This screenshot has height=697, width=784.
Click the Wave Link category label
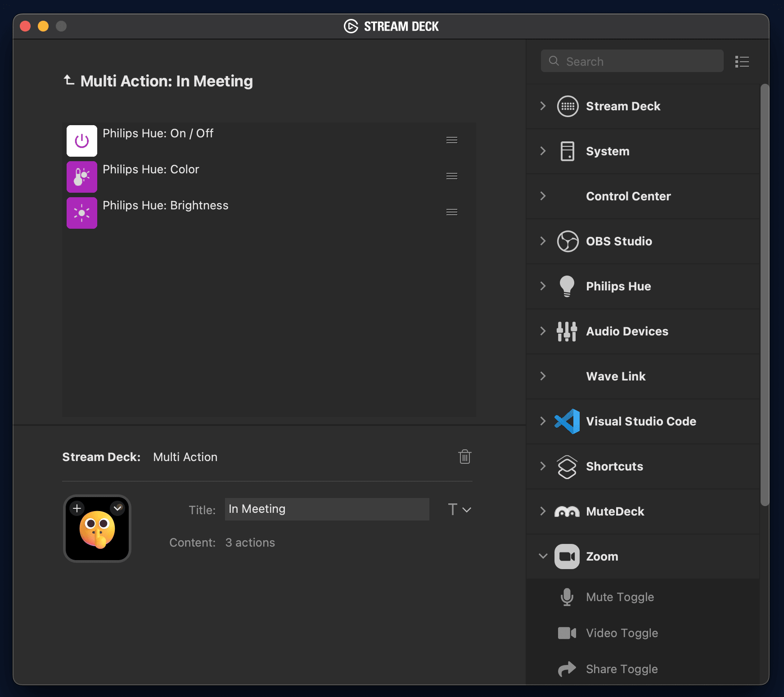coord(616,376)
